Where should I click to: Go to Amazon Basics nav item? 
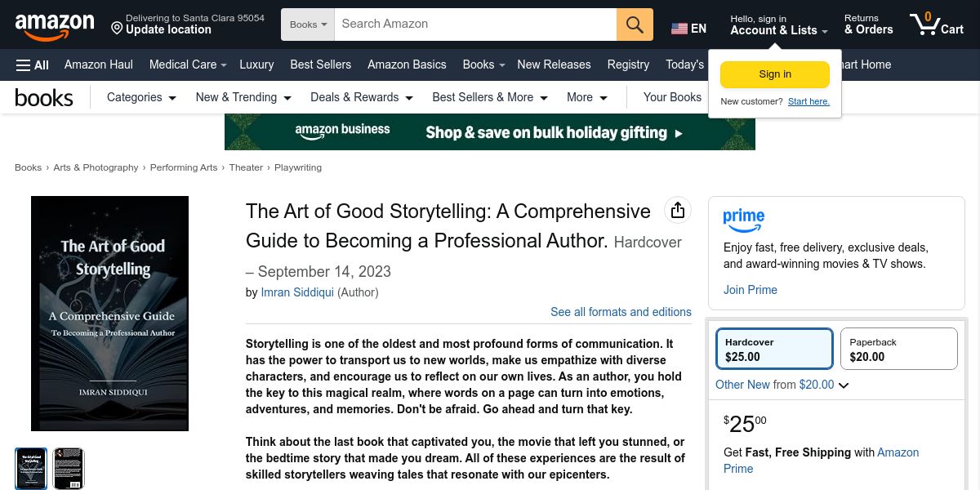(407, 65)
